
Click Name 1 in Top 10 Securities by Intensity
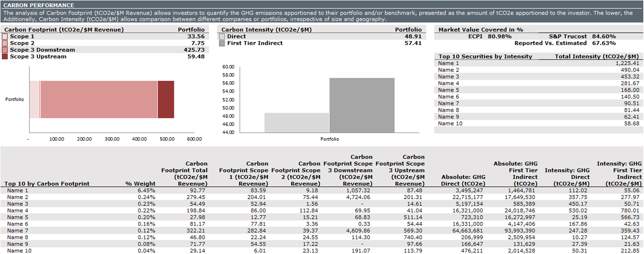448,63
